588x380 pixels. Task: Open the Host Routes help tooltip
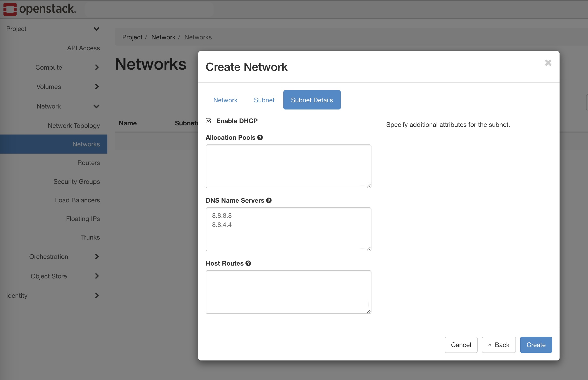coord(248,263)
